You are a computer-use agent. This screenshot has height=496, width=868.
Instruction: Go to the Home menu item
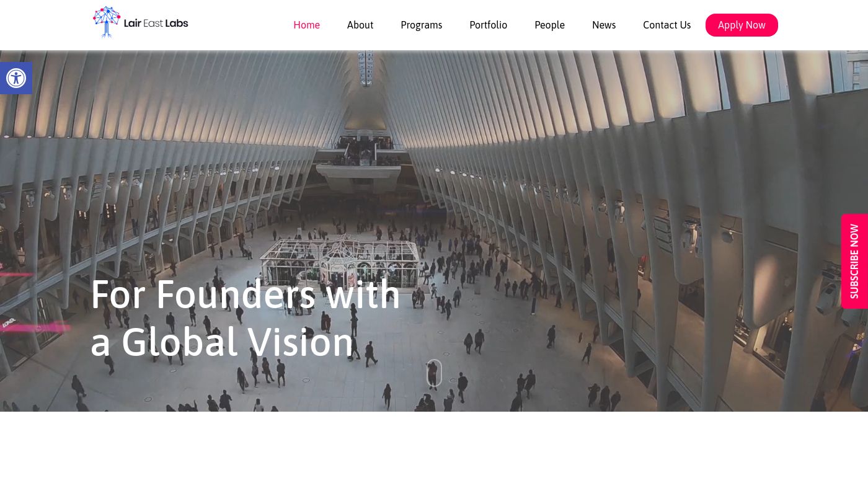306,25
